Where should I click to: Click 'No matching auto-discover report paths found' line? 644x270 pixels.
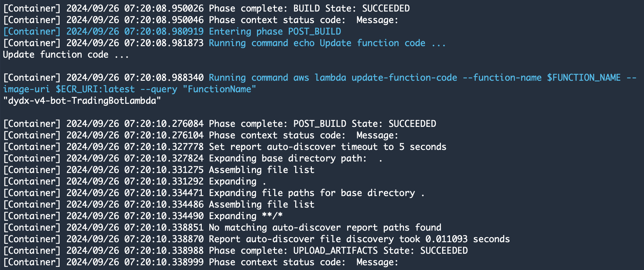[x=222, y=228]
